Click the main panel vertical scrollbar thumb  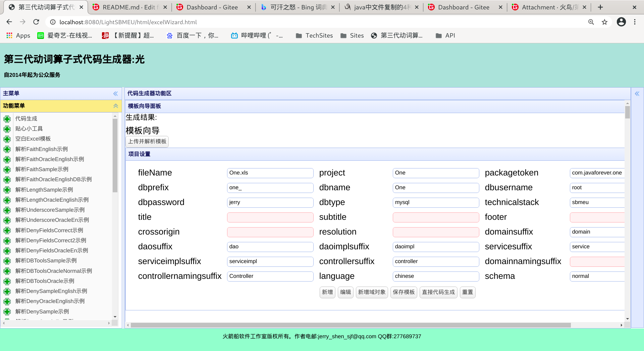tap(627, 112)
